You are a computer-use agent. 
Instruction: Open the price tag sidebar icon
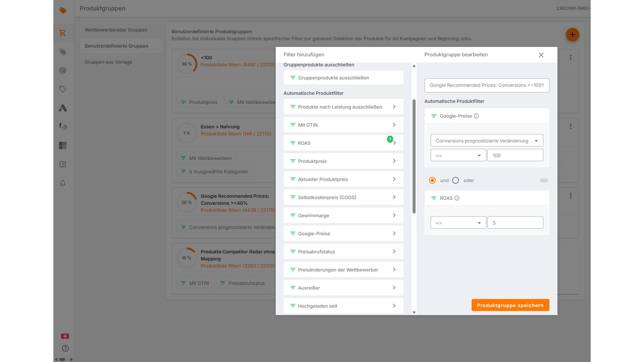pyautogui.click(x=63, y=89)
